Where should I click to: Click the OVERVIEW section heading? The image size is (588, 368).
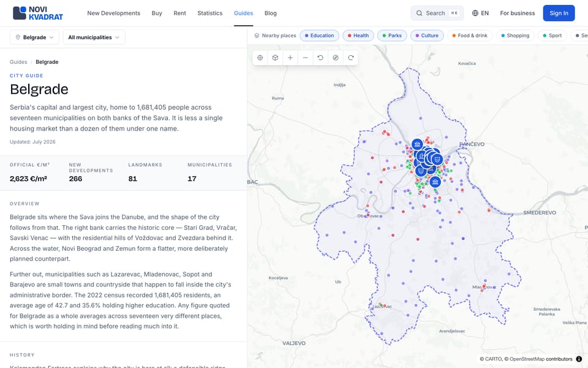click(24, 204)
